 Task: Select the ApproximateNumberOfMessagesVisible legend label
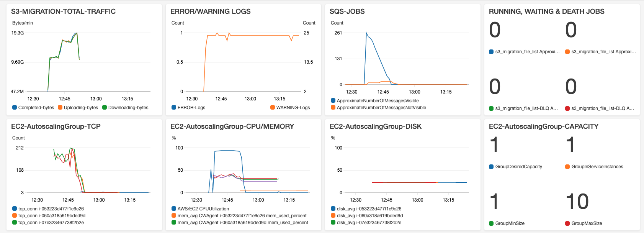tap(378, 101)
